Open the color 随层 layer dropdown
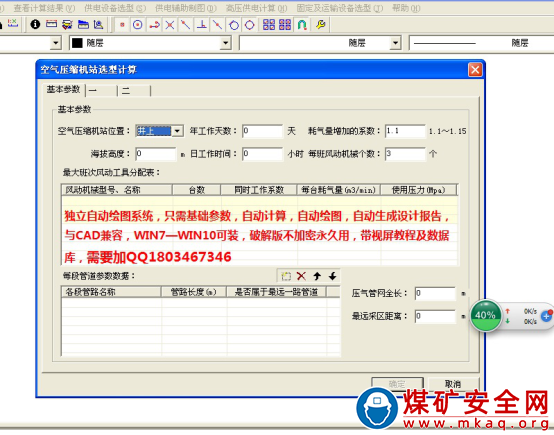554x435 pixels. (x=225, y=43)
